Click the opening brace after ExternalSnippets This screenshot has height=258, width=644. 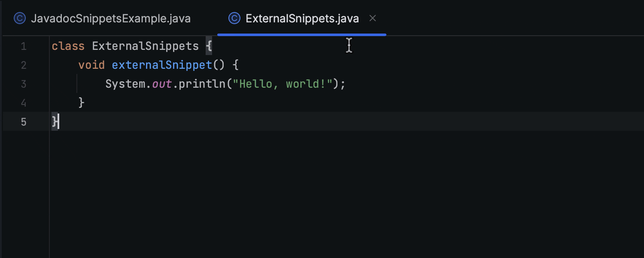pyautogui.click(x=210, y=46)
